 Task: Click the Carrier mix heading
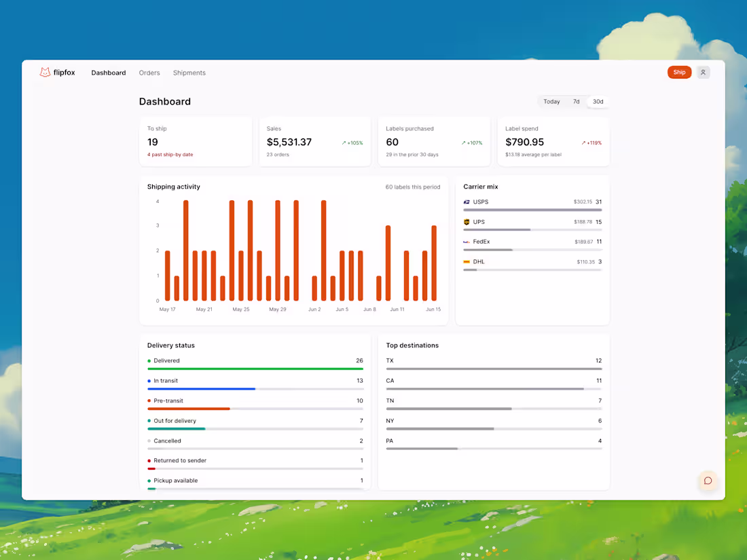[x=481, y=187]
